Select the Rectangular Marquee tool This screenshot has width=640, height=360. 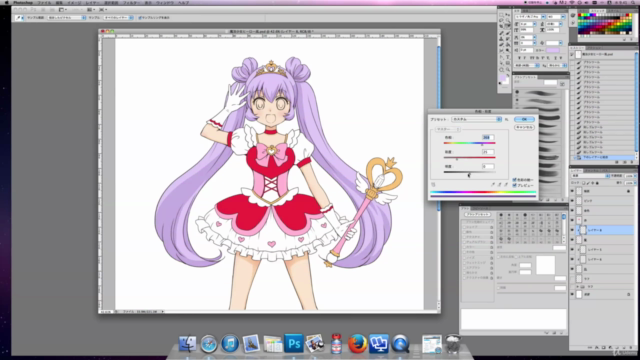coord(501,15)
